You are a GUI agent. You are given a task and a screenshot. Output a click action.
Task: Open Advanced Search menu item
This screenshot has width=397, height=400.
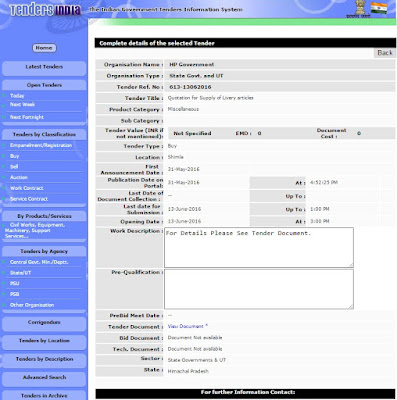pos(44,378)
